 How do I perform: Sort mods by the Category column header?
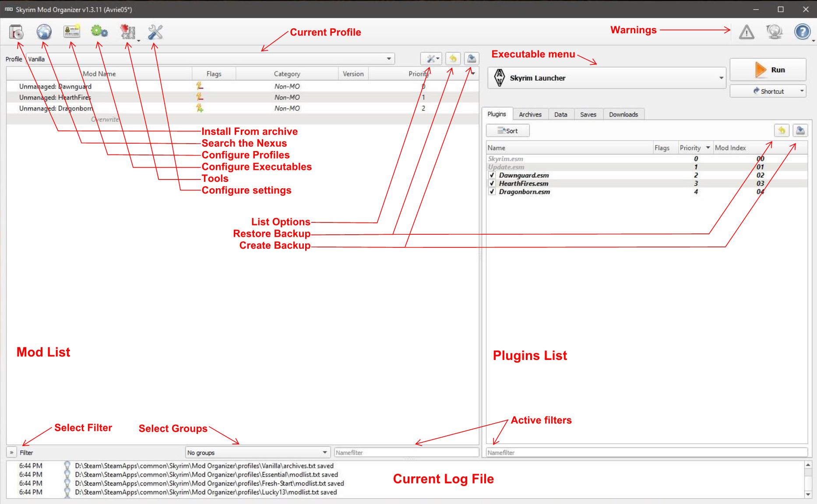click(287, 74)
